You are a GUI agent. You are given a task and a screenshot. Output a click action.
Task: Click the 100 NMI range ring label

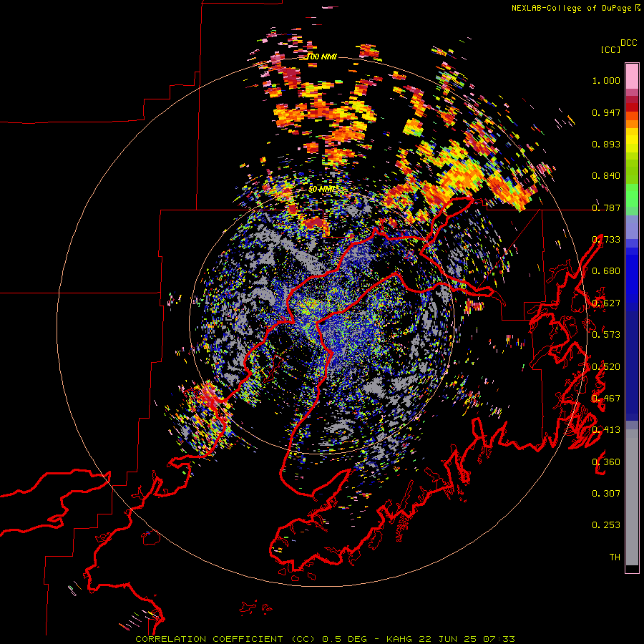321,57
